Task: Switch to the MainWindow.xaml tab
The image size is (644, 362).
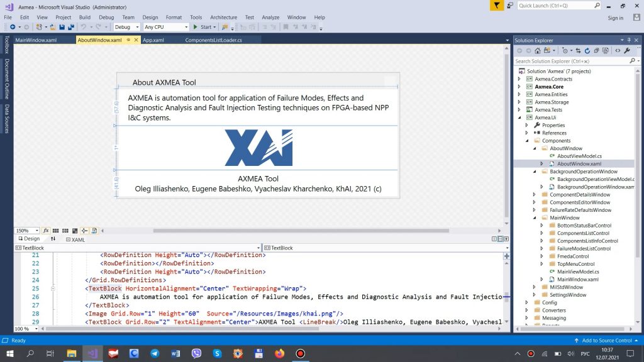Action: 36,40
